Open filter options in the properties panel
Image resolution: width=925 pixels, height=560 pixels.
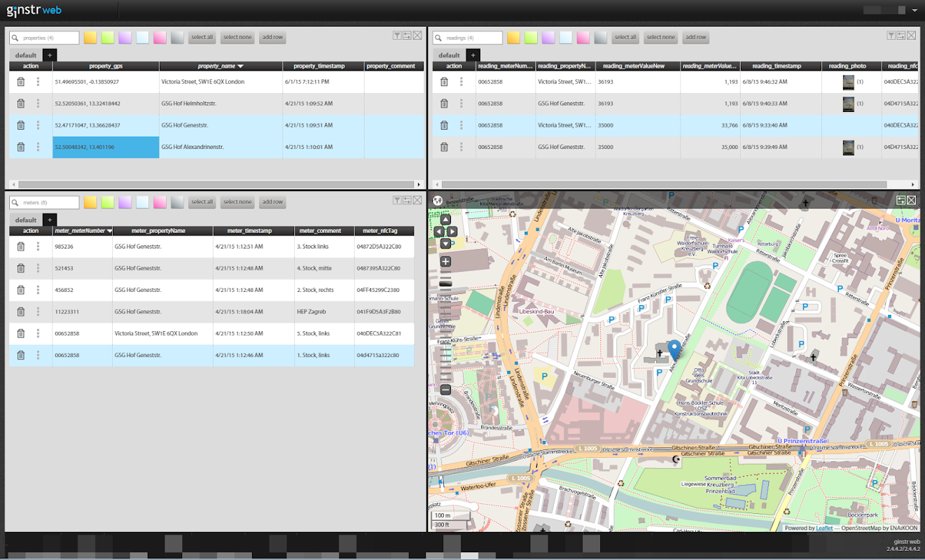[x=396, y=36]
